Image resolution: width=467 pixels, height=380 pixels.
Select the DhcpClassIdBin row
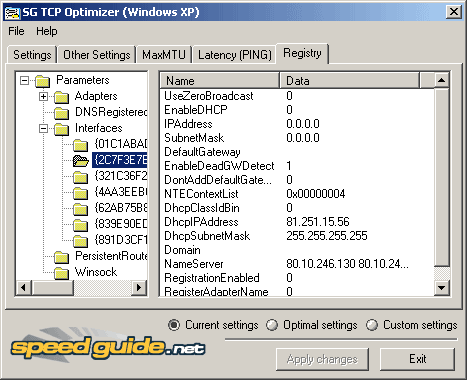[x=297, y=208]
